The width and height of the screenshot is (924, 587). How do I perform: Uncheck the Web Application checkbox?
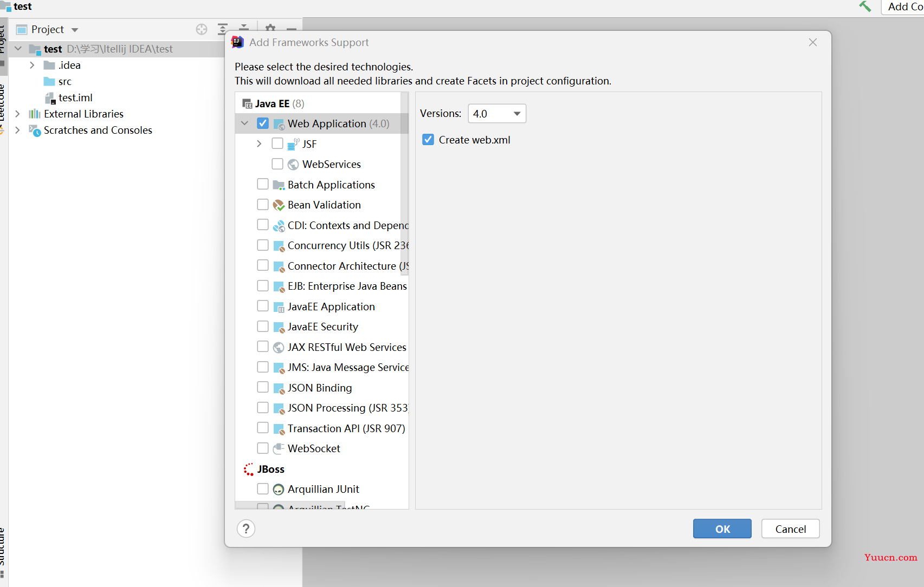263,123
